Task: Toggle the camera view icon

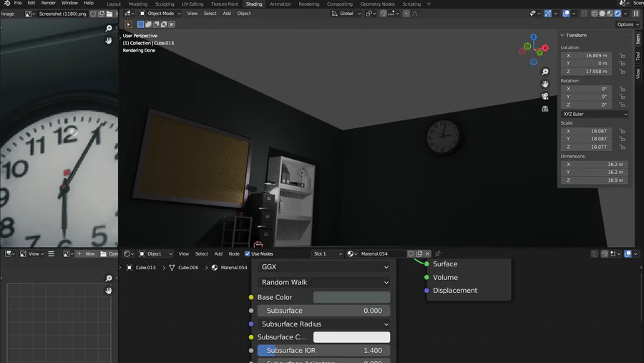Action: coord(545,96)
